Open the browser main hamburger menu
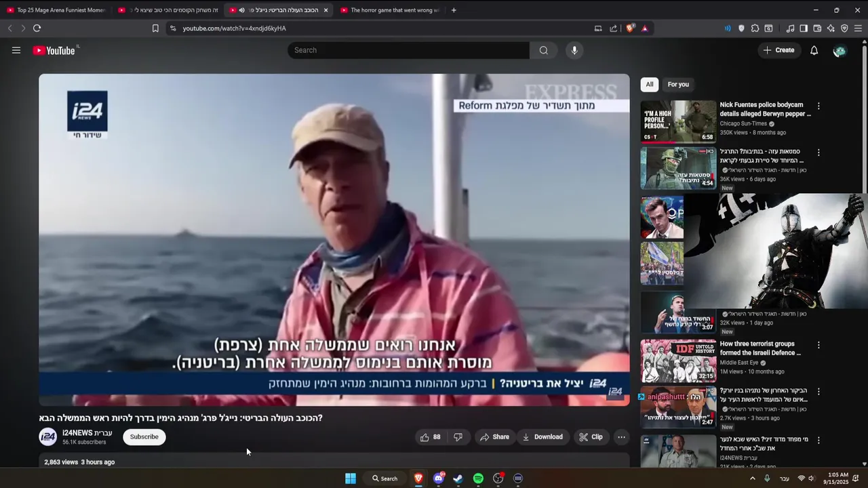Image resolution: width=868 pixels, height=488 pixels. tap(858, 28)
